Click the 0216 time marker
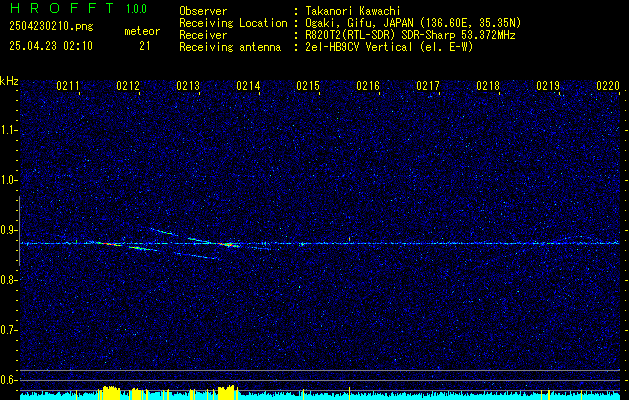The width and height of the screenshot is (629, 400). (x=368, y=86)
